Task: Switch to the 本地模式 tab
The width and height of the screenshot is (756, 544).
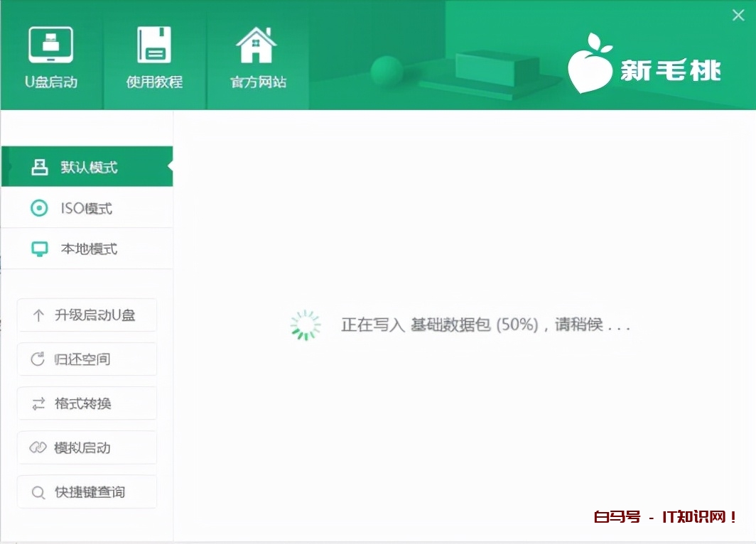Action: (x=85, y=249)
